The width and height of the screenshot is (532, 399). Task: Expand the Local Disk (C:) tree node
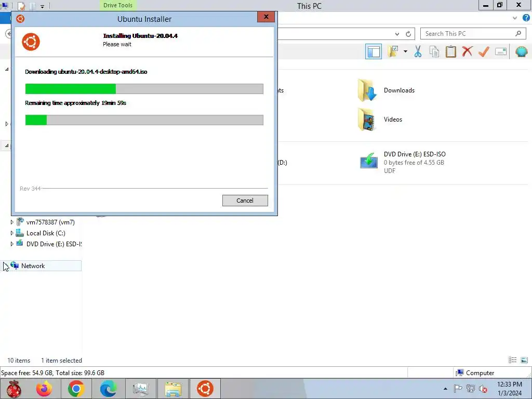click(x=12, y=233)
